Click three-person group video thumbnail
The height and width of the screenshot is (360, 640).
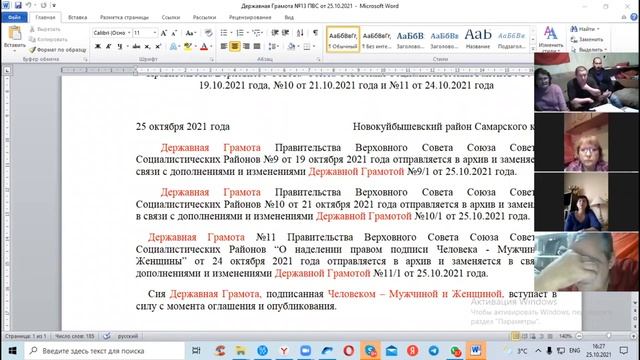587,82
